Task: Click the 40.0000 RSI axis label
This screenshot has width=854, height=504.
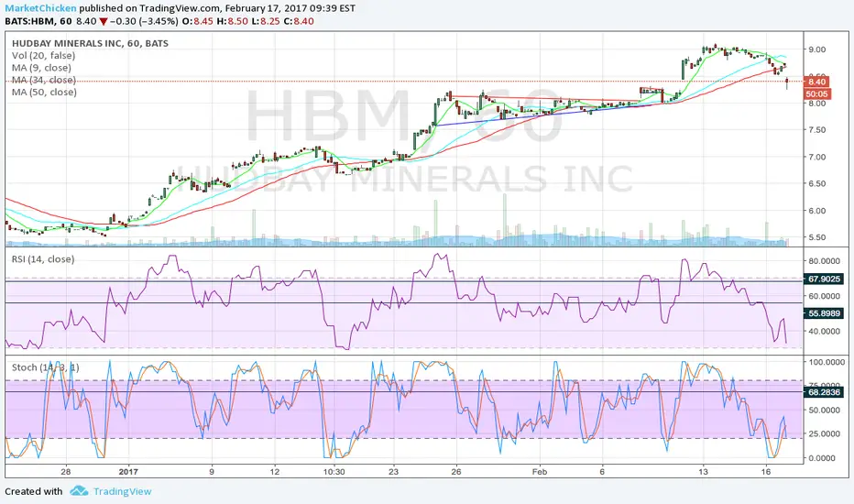Action: click(824, 332)
